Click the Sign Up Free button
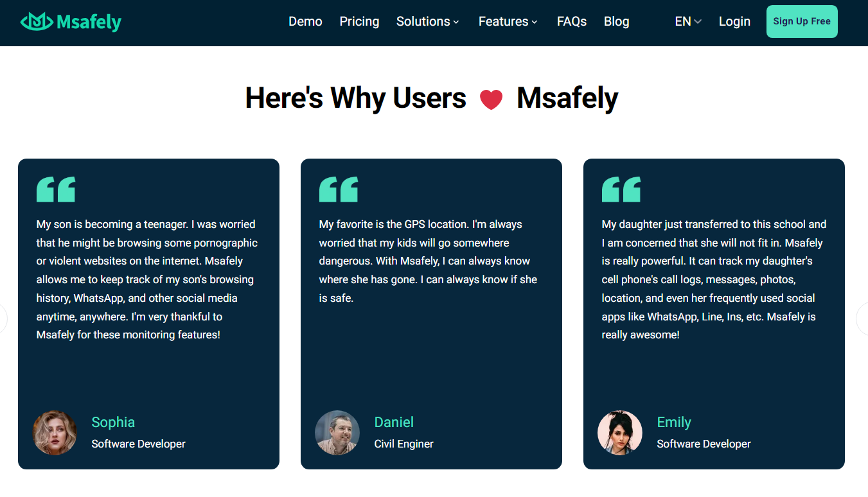Screen dimensions: 868x497 click(x=802, y=21)
